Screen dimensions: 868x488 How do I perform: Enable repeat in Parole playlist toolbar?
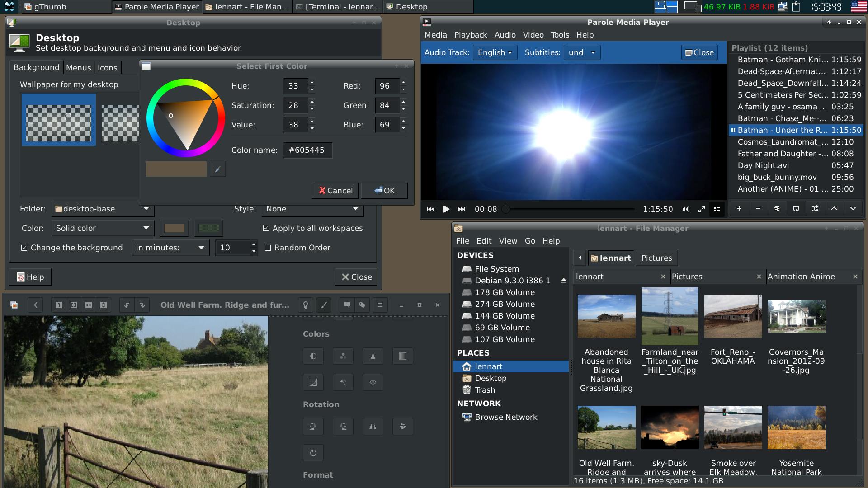(796, 209)
